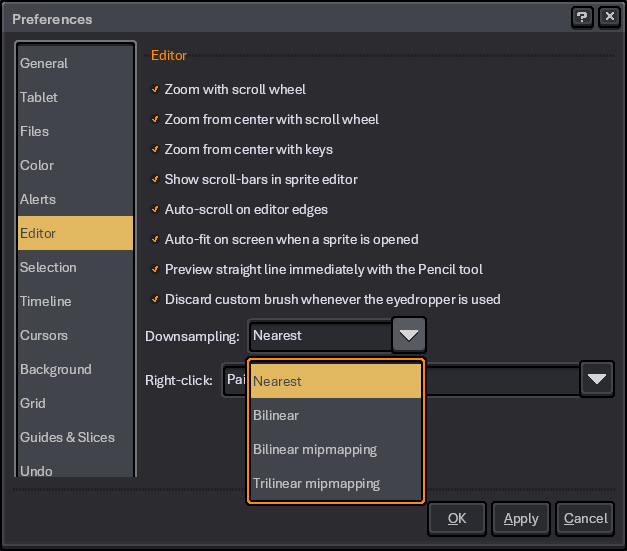Image resolution: width=627 pixels, height=551 pixels.
Task: Open the help question mark icon
Action: (582, 17)
